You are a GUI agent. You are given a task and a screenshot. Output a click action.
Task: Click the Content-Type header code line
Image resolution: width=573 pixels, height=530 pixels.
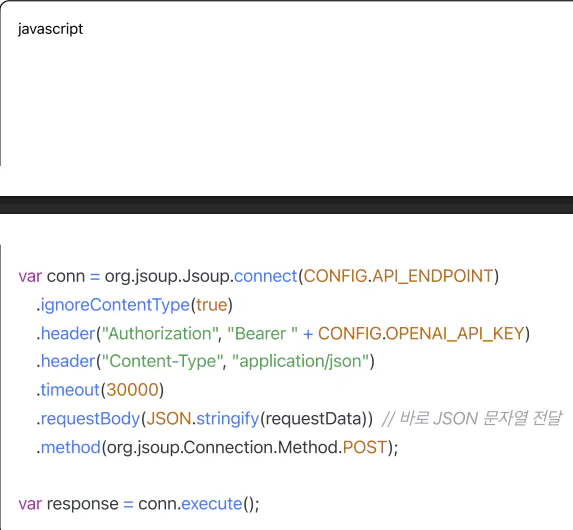[x=205, y=361]
